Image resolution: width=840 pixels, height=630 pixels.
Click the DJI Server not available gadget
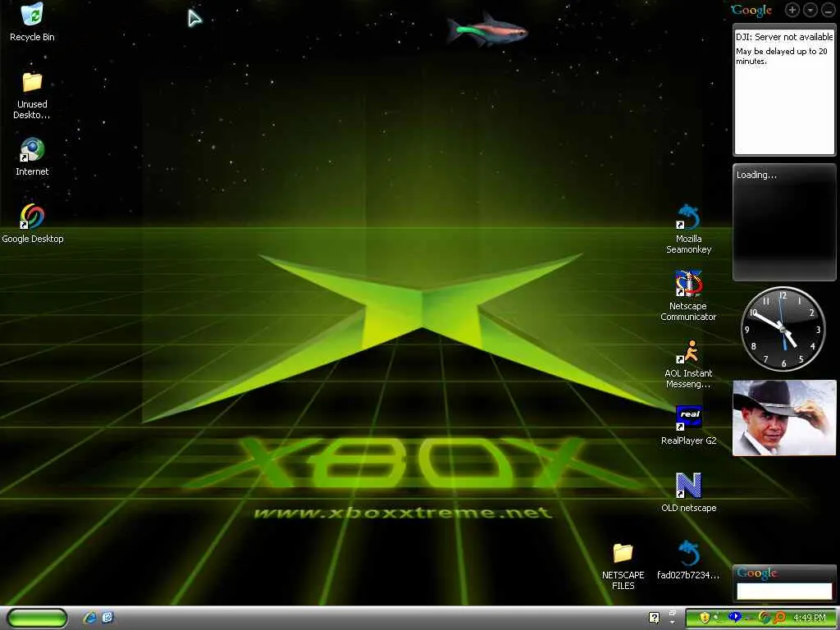click(784, 92)
